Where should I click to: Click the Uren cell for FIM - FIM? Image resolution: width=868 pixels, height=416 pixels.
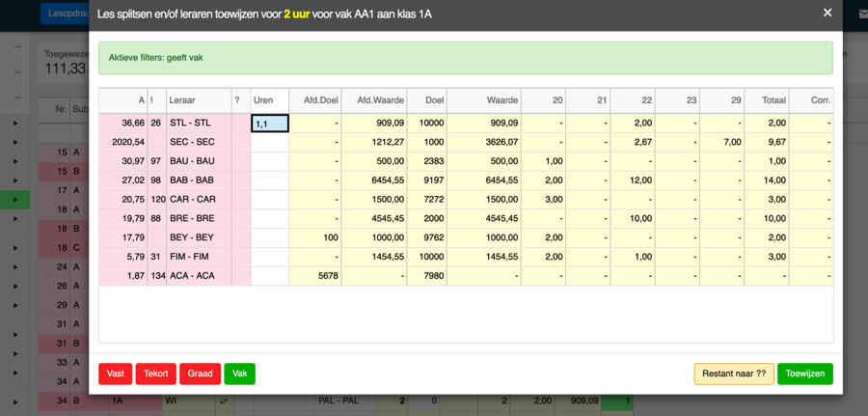tap(270, 257)
